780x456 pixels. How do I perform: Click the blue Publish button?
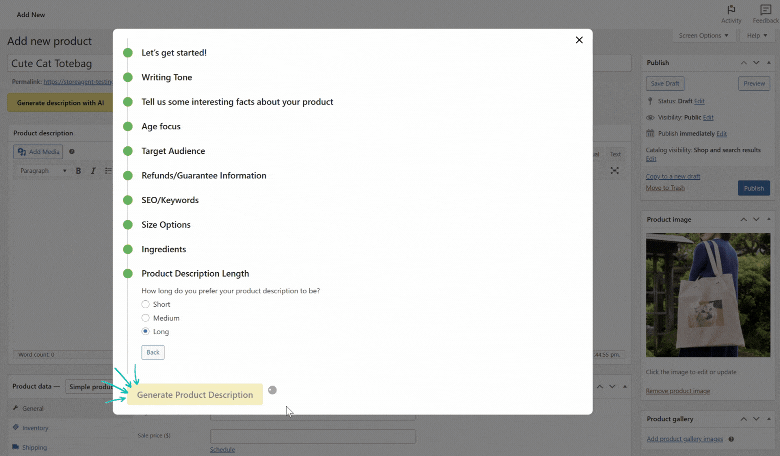pyautogui.click(x=754, y=188)
